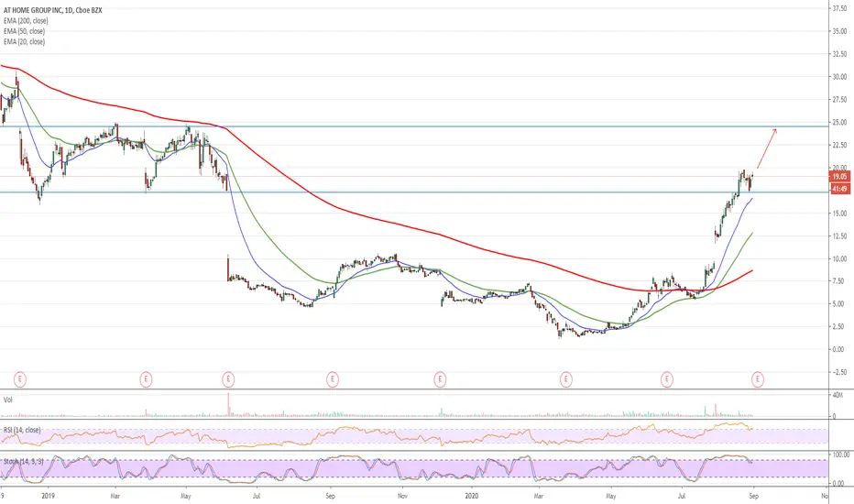Click the December 2018 earnings marker
This screenshot has height=504, width=854.
point(20,378)
